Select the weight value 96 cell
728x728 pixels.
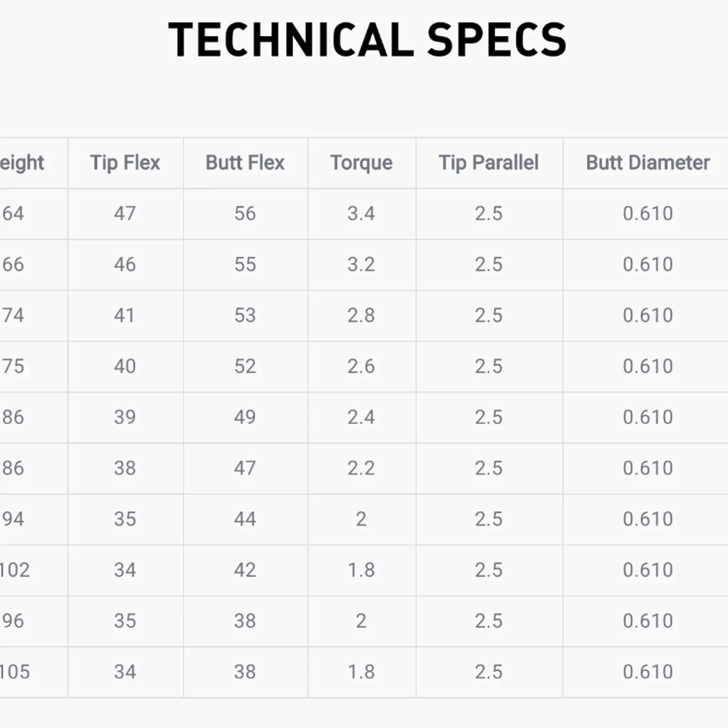(34, 622)
